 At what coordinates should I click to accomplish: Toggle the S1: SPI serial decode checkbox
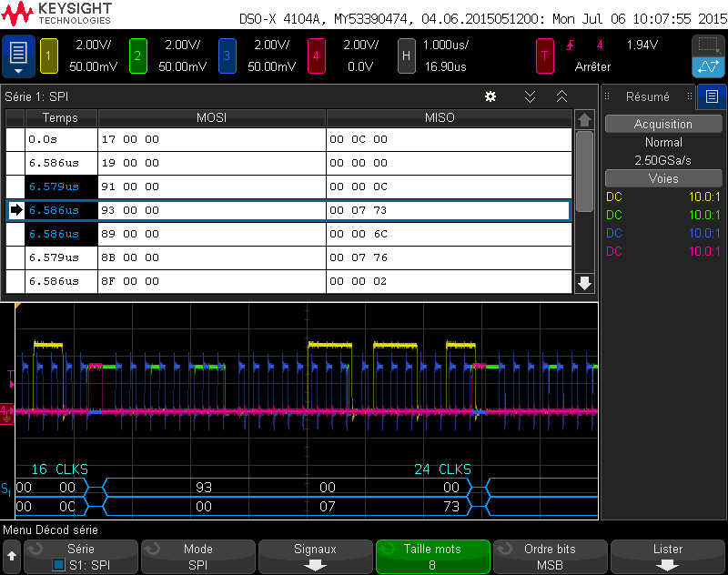[59, 564]
